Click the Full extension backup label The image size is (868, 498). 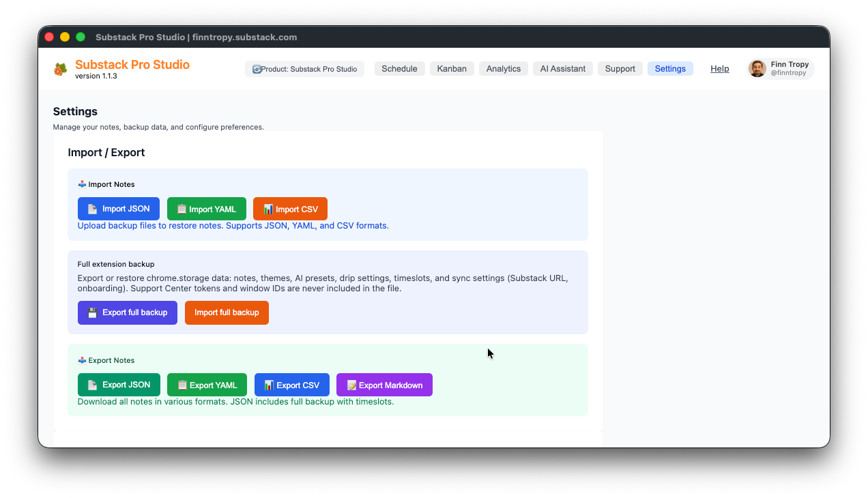(116, 264)
